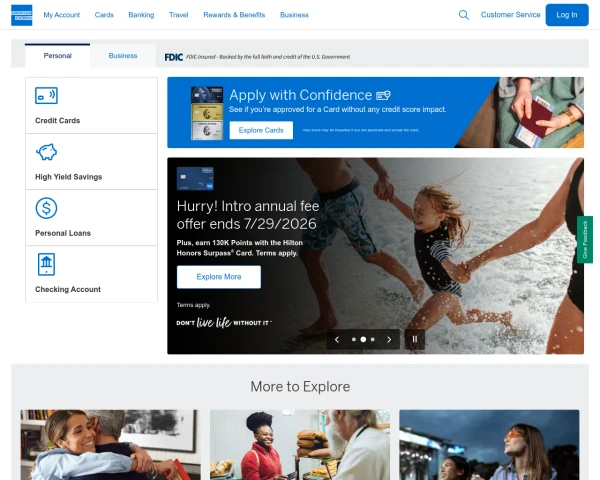The image size is (600, 480).
Task: Pause the carousel autoplay
Action: point(415,339)
